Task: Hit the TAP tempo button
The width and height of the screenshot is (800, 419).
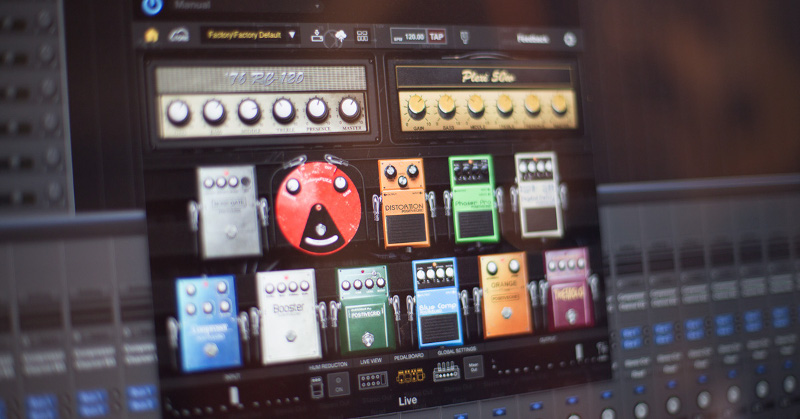Action: coord(436,37)
